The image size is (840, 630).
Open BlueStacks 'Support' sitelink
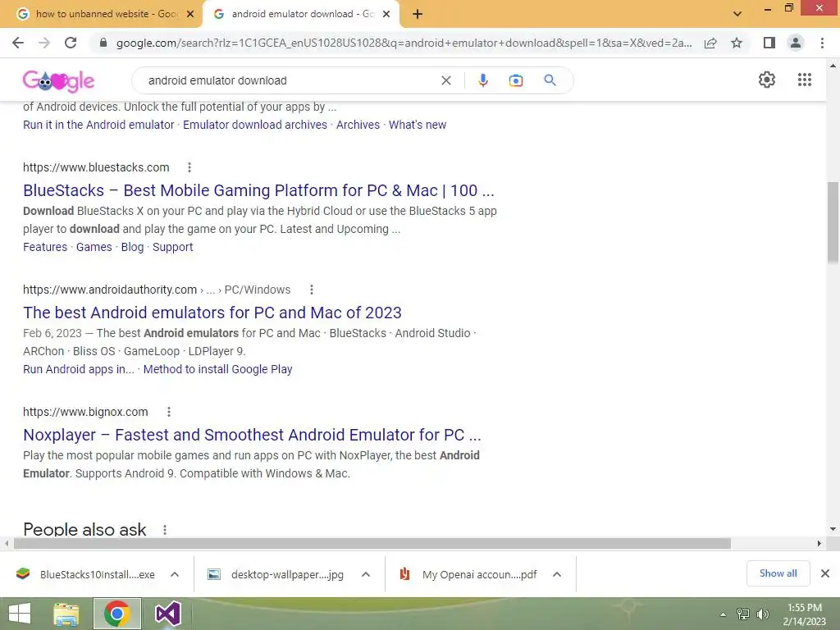tap(172, 247)
